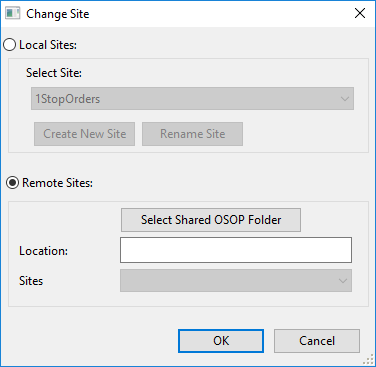Click the Remote Sites label text
Image resolution: width=376 pixels, height=367 pixels.
[x=57, y=183]
